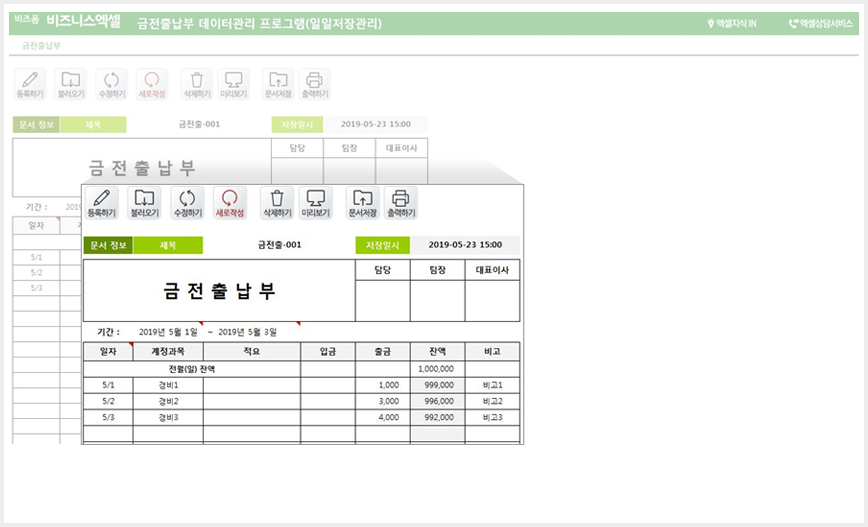Screen dimensions: 868x527
Task: Click title field 금전출-001 in enlarged panel
Action: click(x=280, y=245)
